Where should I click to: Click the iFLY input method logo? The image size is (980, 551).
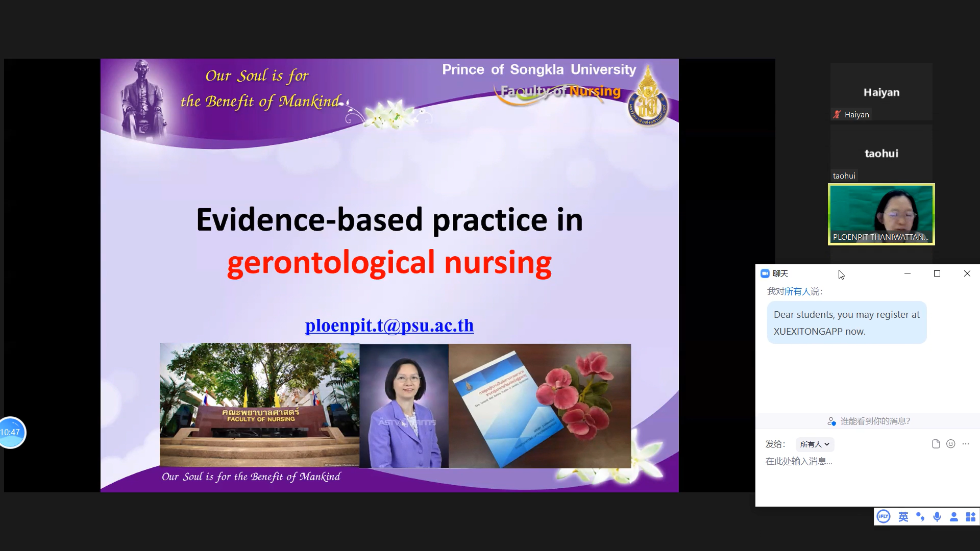884,517
